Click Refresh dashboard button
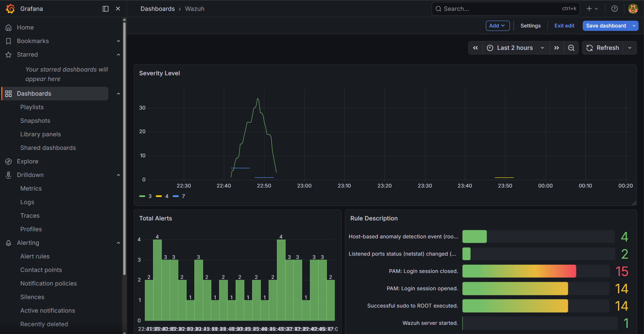This screenshot has width=644, height=334. click(x=603, y=48)
